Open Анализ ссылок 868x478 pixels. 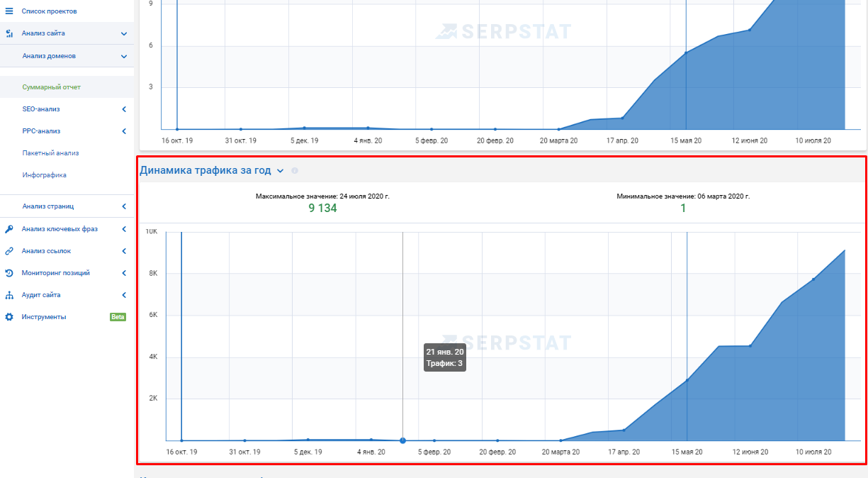point(46,251)
